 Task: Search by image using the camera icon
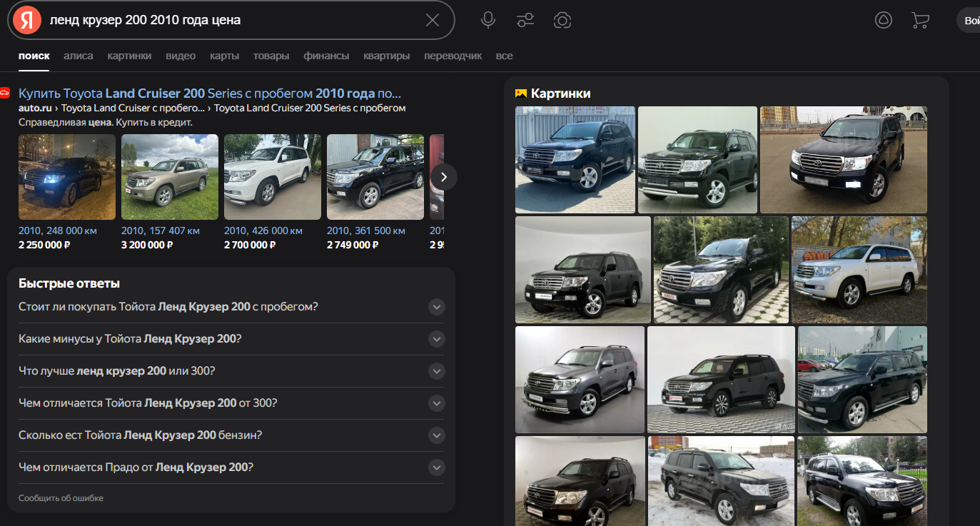[562, 20]
